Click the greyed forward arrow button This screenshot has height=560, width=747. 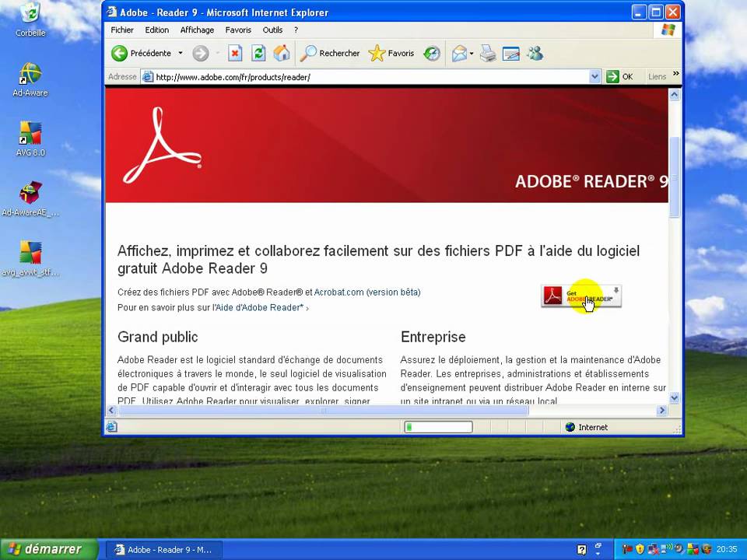click(x=201, y=54)
